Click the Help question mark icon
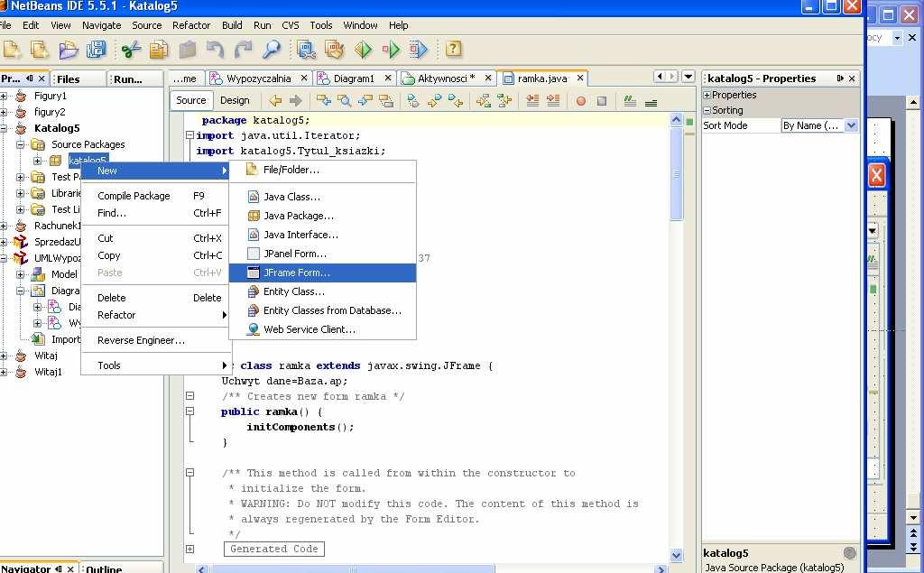Screen dimensions: 924x573 [x=453, y=49]
